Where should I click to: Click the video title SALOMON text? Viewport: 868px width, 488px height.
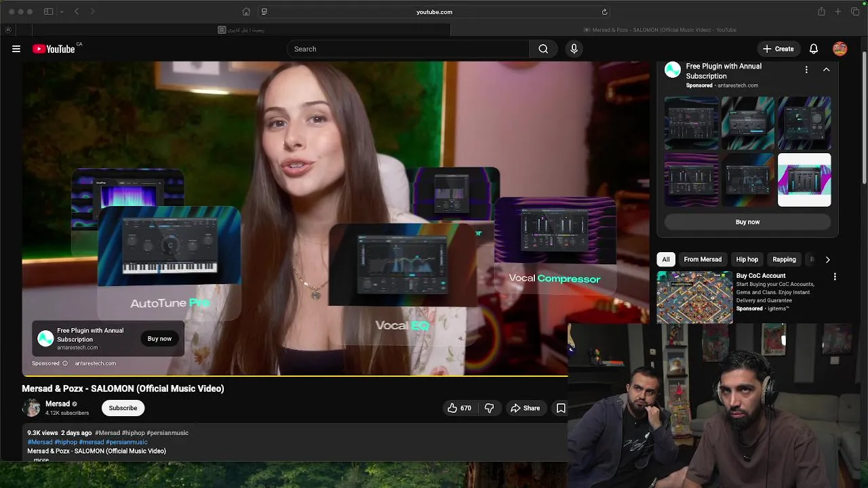(123, 388)
